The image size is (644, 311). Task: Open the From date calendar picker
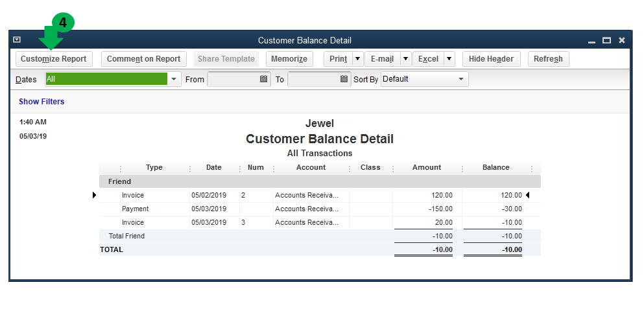(x=264, y=79)
